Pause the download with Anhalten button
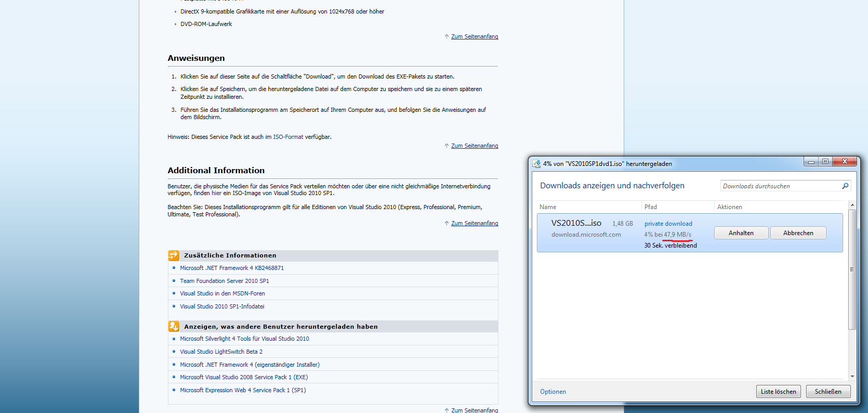The height and width of the screenshot is (413, 868). 741,233
